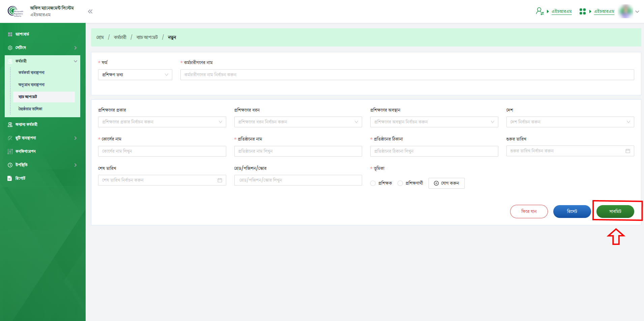
Task: Select the প্রশিক্ষণার্থী radio option
Action: point(400,183)
